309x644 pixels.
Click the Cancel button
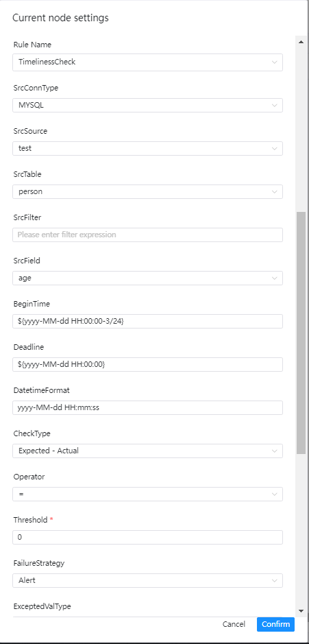234,624
